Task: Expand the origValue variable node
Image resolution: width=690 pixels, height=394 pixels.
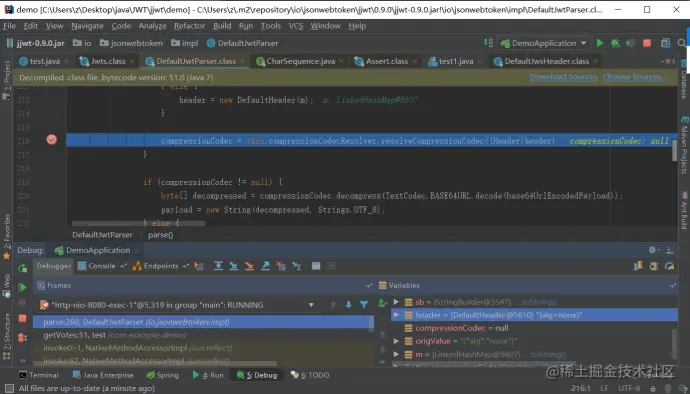Action: click(x=396, y=341)
